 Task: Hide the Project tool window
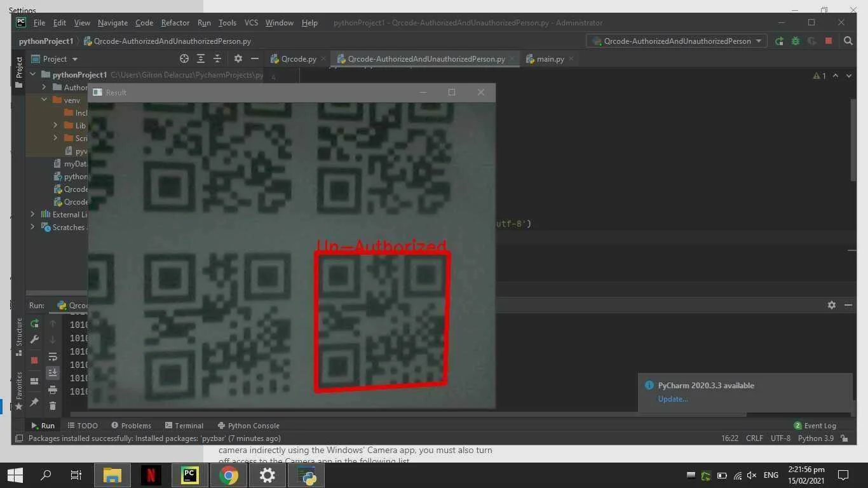(x=254, y=58)
